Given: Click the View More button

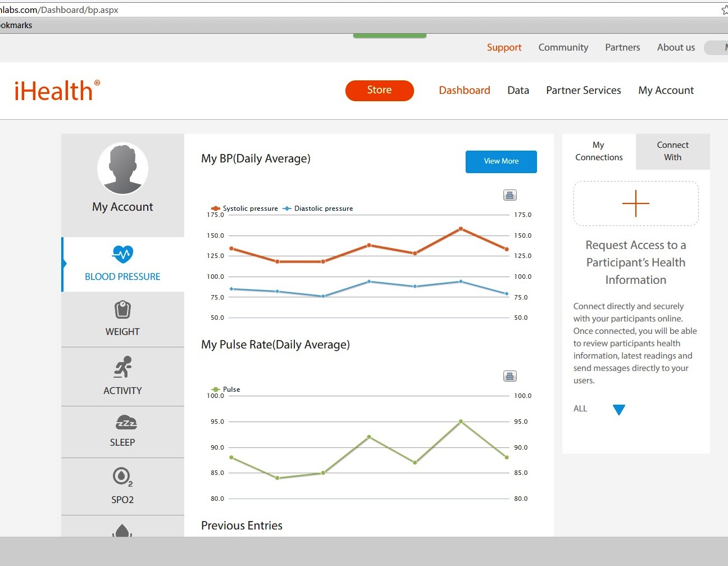Looking at the screenshot, I should (501, 161).
